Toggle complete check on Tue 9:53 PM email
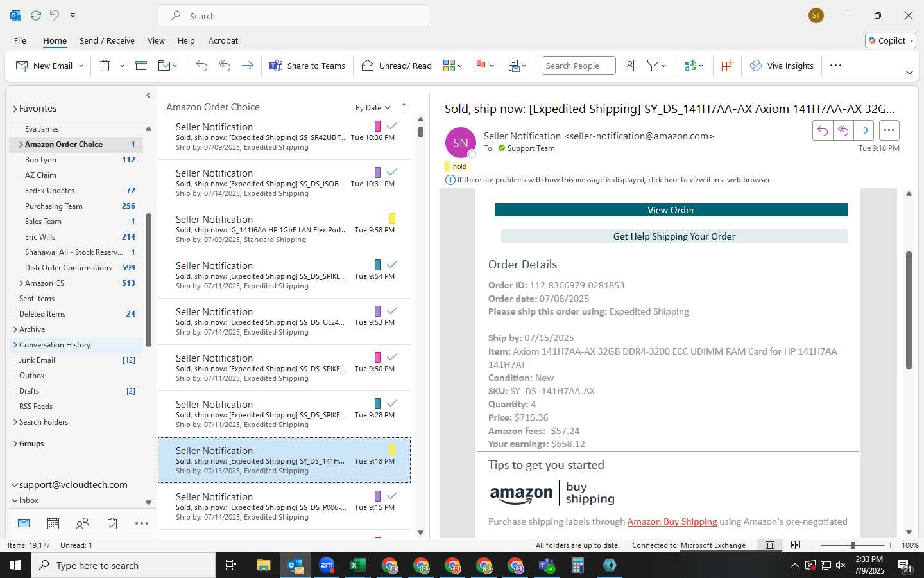Screen dimensions: 924x578 coord(392,311)
